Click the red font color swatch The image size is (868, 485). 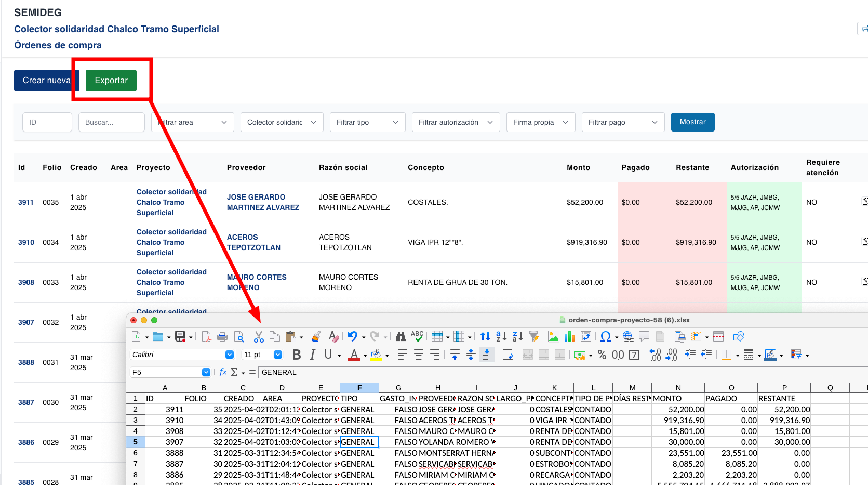pos(354,355)
